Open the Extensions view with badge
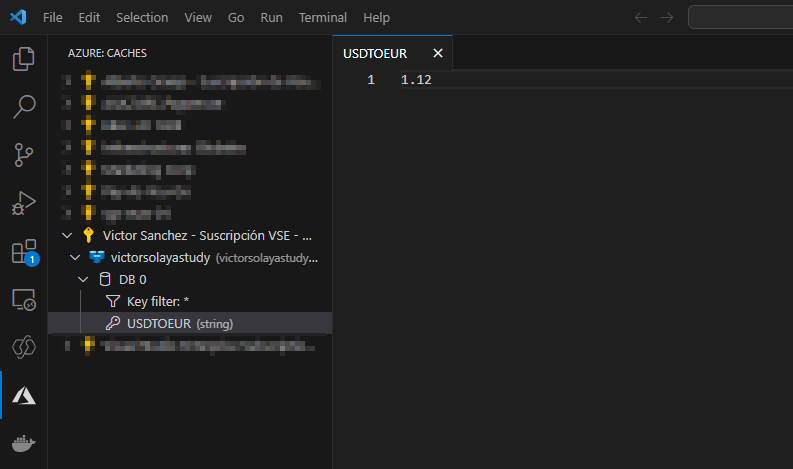Viewport: 793px width, 469px height. click(x=24, y=251)
